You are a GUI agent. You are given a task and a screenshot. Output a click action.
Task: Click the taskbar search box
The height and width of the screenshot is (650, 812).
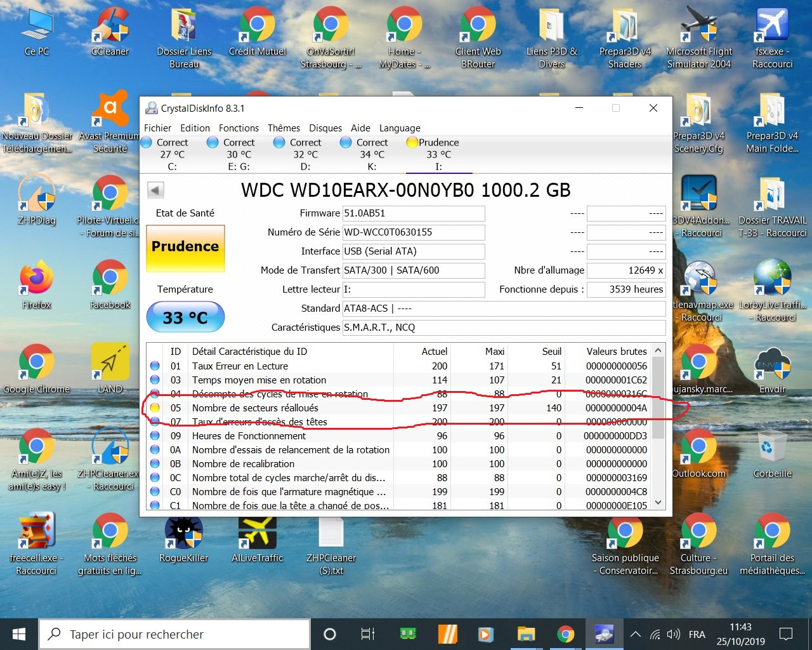click(x=175, y=633)
